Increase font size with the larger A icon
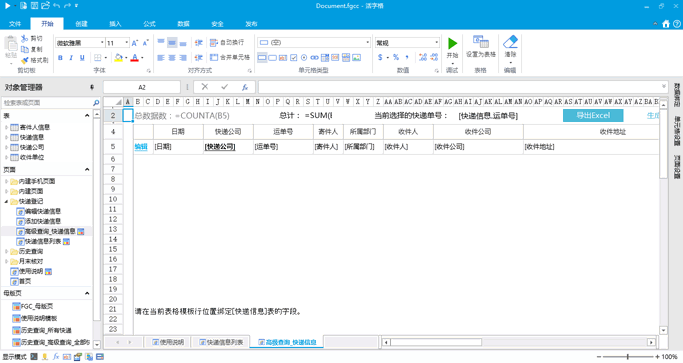Viewport: 683px width, 363px height. 135,43
